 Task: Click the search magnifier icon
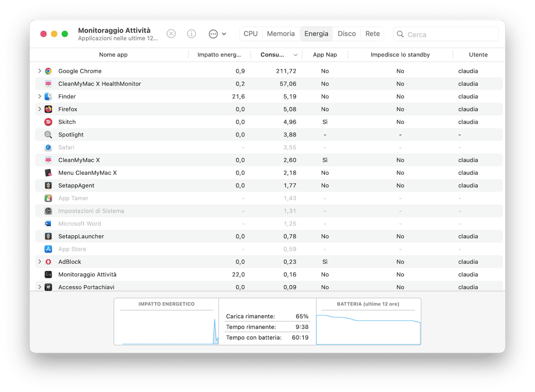(400, 34)
